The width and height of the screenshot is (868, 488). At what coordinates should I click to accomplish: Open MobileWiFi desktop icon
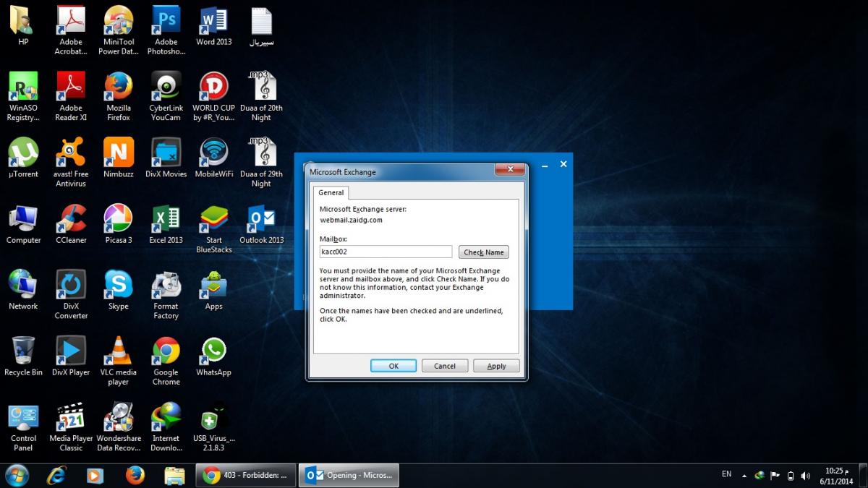point(214,158)
